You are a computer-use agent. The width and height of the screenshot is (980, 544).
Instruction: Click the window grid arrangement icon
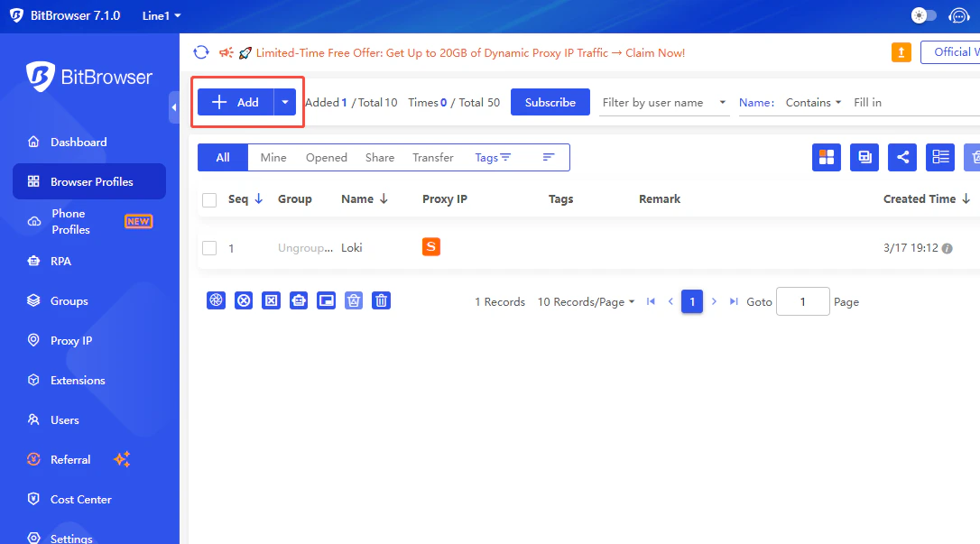click(x=827, y=157)
